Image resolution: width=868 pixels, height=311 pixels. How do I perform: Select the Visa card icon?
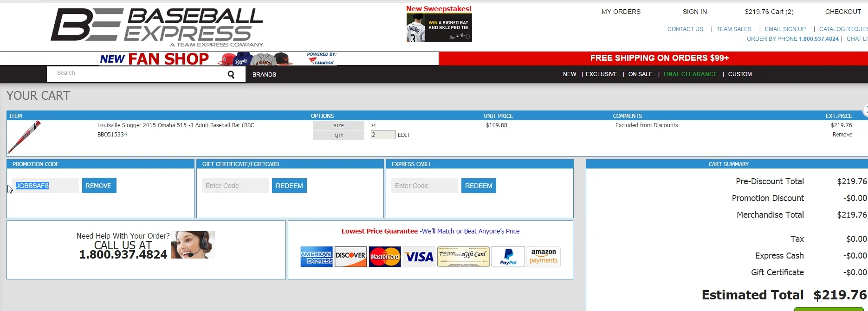(x=419, y=257)
